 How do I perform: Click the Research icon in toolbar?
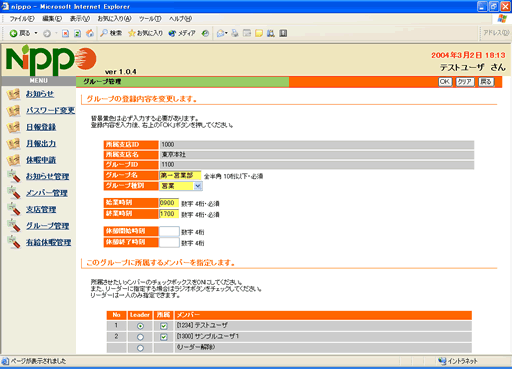point(271,33)
